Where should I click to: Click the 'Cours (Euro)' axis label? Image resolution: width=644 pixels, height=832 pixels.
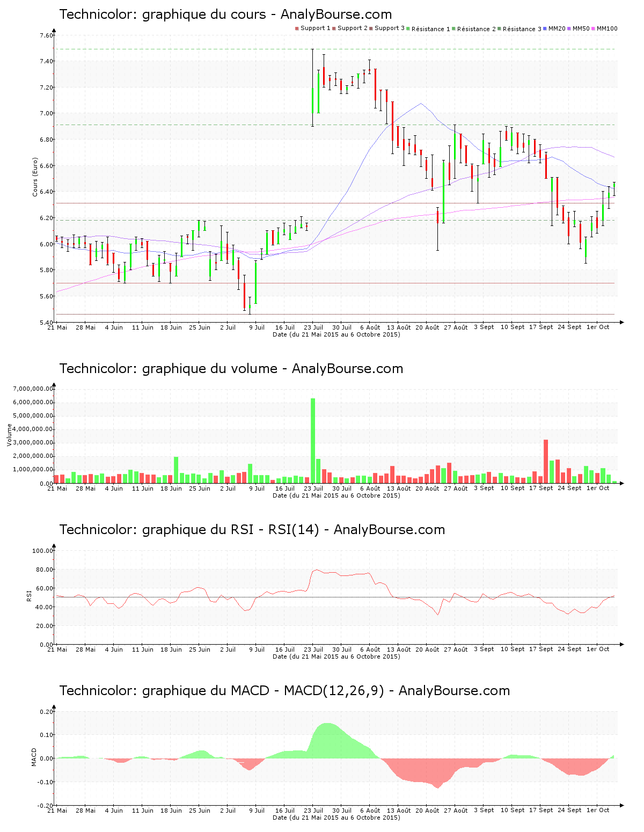coord(35,177)
